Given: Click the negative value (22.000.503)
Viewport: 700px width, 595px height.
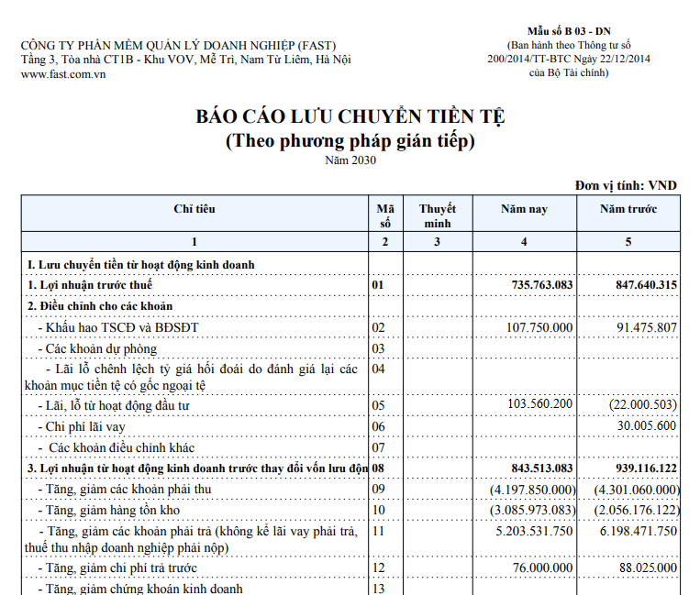Looking at the screenshot, I should click(640, 405).
